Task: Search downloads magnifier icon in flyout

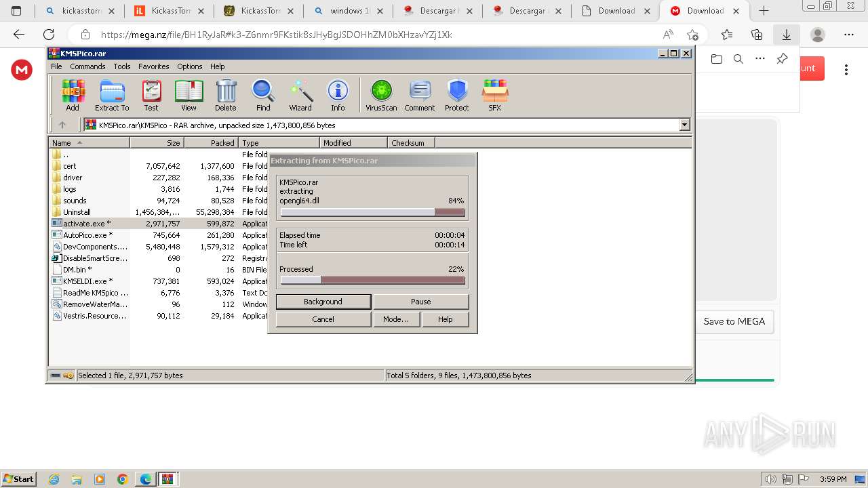Action: pyautogui.click(x=738, y=59)
